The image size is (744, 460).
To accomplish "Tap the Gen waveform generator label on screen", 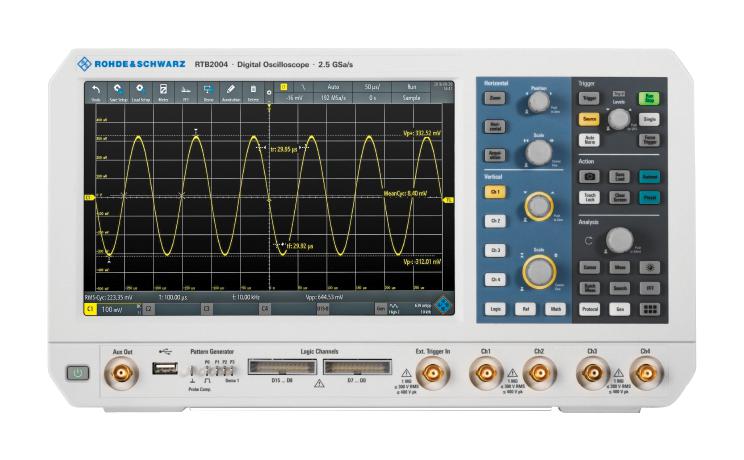I will point(381,309).
